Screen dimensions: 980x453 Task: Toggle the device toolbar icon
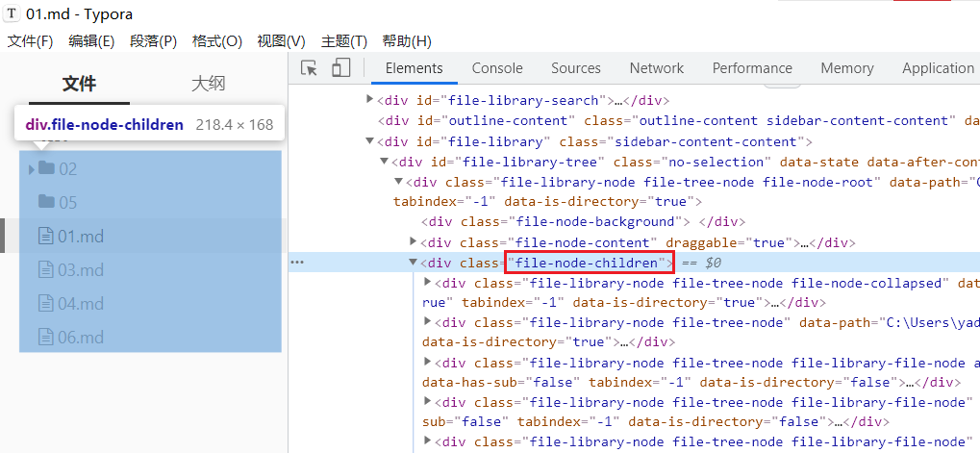[340, 68]
